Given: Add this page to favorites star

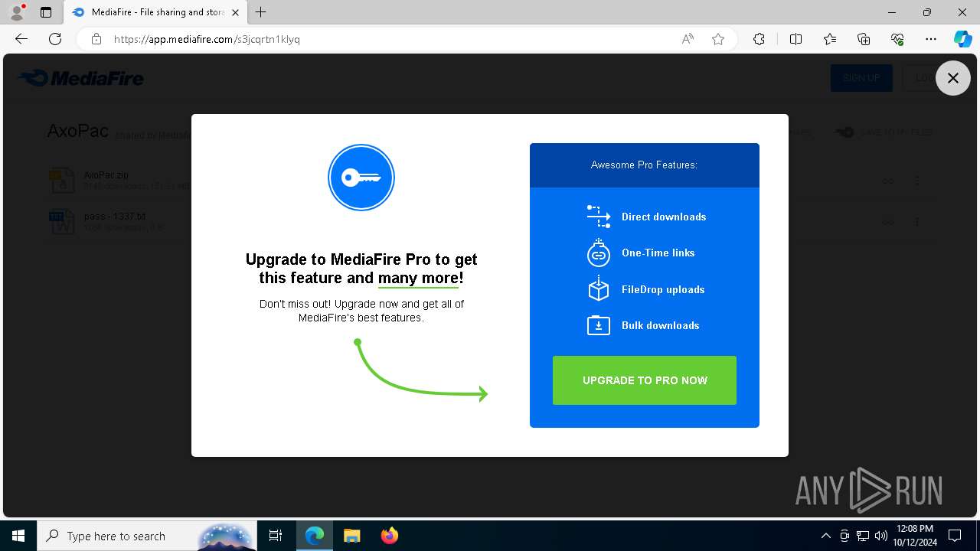Looking at the screenshot, I should coord(718,39).
